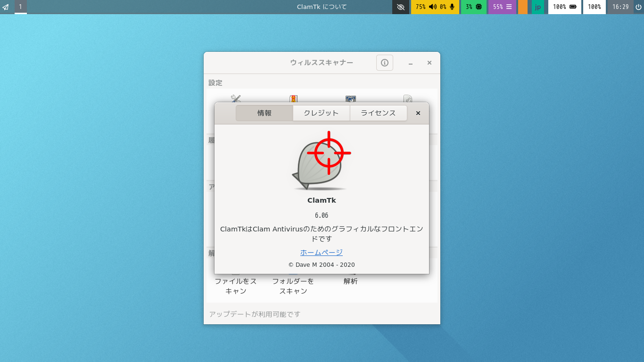This screenshot has height=362, width=644.
Task: Click the battery status icon
Action: (x=573, y=7)
